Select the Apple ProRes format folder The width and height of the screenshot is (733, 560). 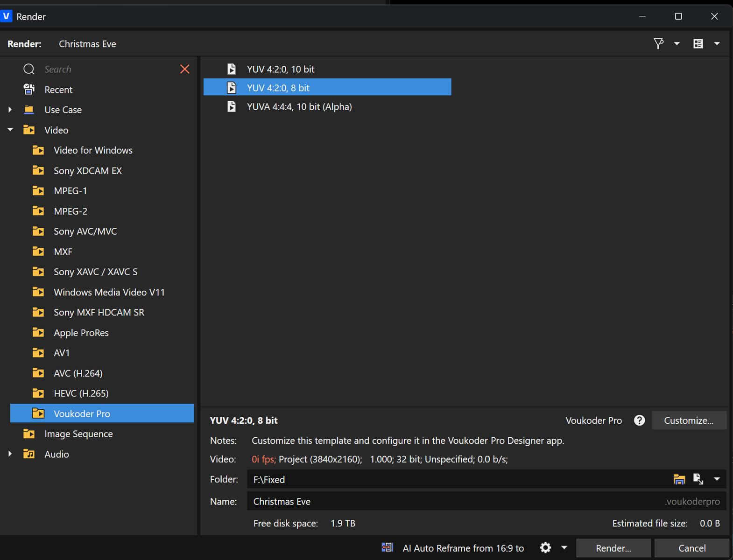pos(81,333)
